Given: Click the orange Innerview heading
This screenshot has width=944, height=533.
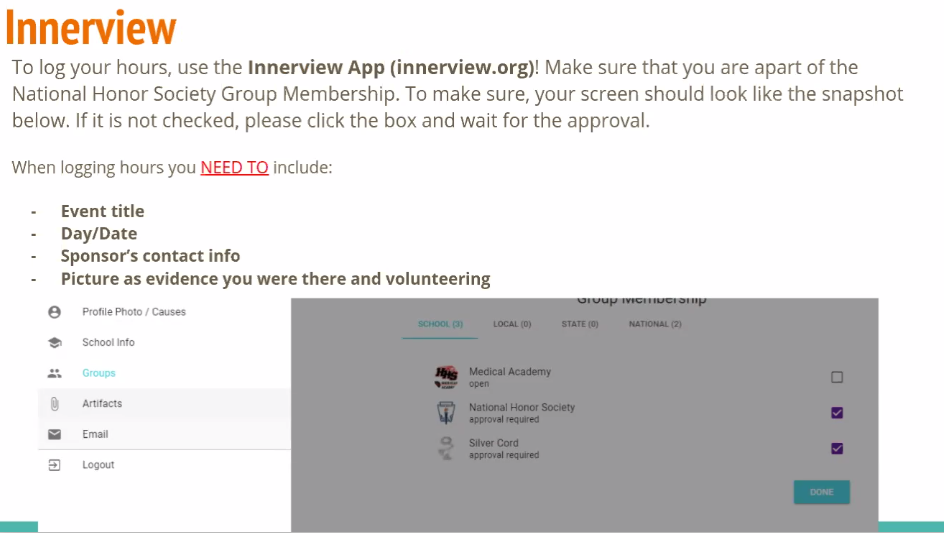Looking at the screenshot, I should [91, 27].
